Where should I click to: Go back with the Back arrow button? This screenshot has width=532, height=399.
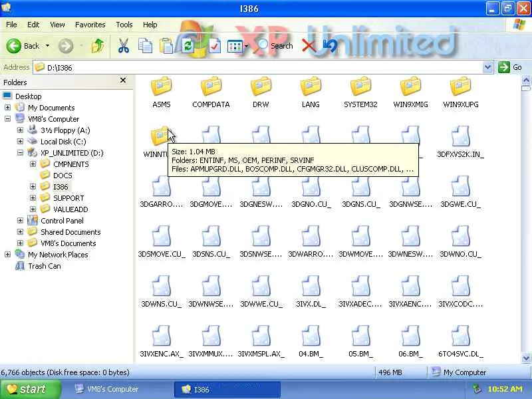tap(14, 46)
